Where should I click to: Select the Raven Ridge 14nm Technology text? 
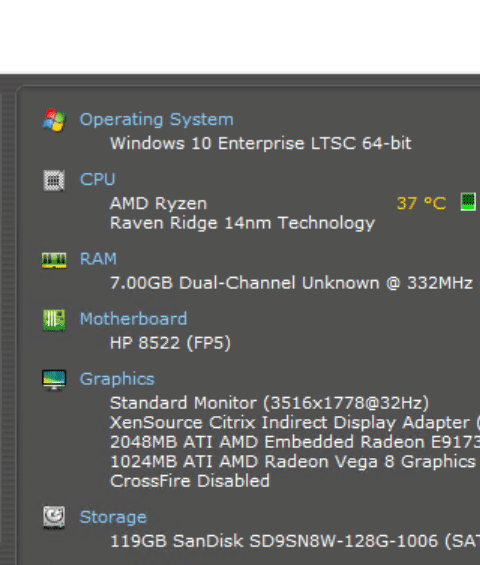(243, 223)
